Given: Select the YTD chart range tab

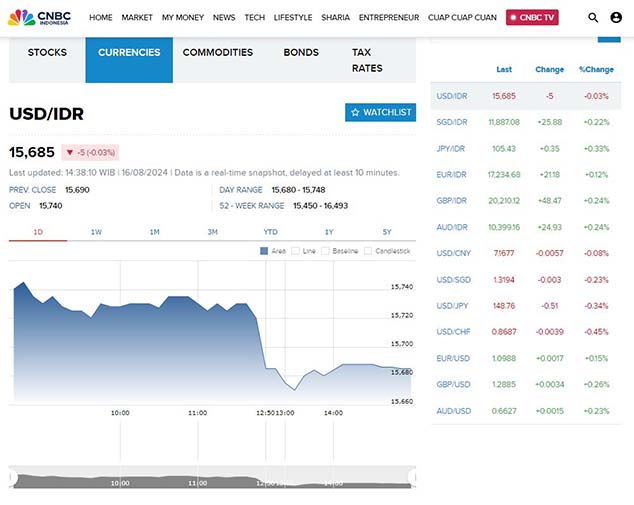Looking at the screenshot, I should [271, 232].
